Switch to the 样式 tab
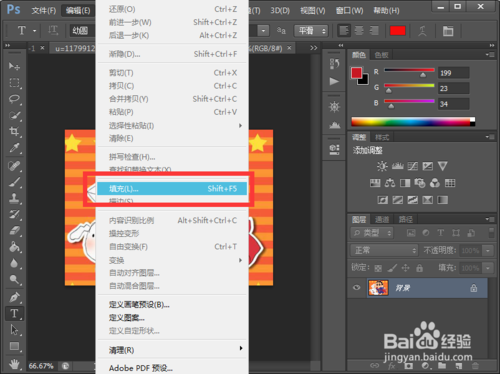The height and width of the screenshot is (374, 500). tap(382, 137)
